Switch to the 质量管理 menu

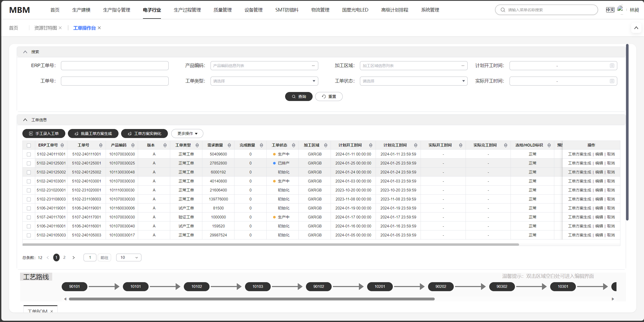pos(222,10)
